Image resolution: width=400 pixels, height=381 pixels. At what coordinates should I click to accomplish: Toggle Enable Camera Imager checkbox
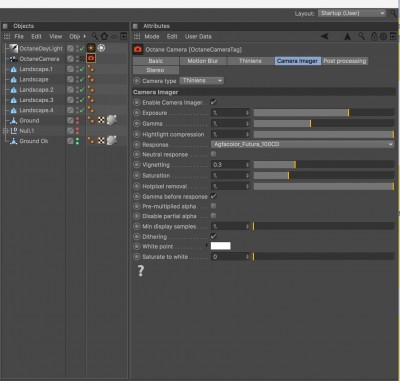[214, 102]
